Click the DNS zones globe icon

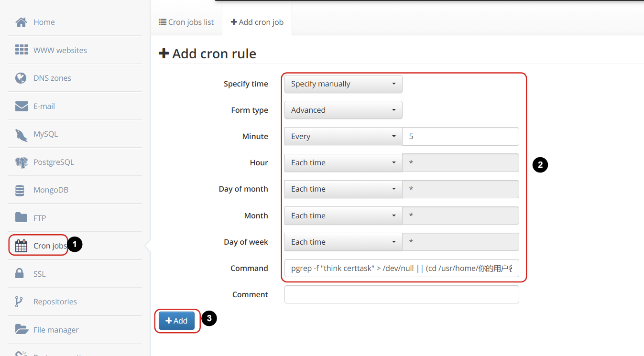coord(21,78)
